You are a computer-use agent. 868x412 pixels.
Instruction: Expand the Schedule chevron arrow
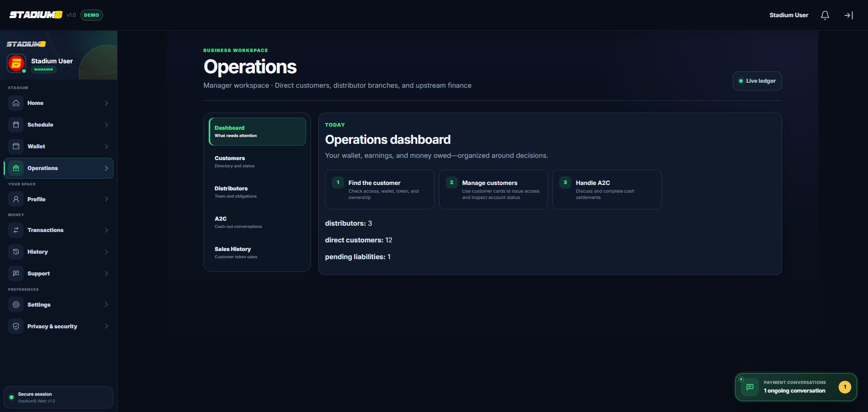click(x=106, y=125)
